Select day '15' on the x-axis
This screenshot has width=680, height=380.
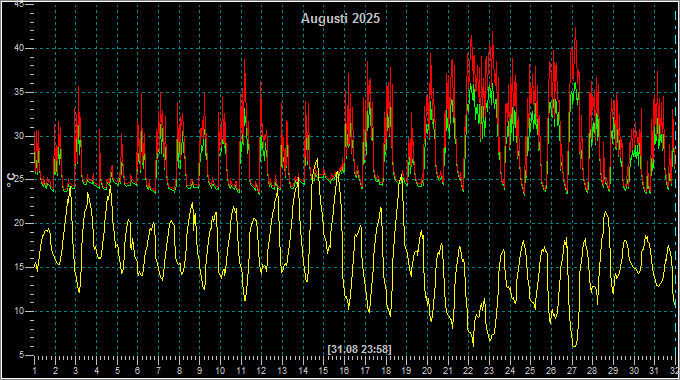(x=324, y=371)
